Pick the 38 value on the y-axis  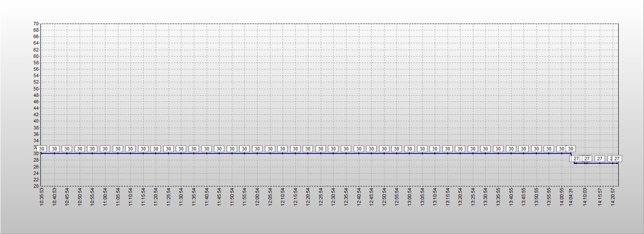(36, 128)
